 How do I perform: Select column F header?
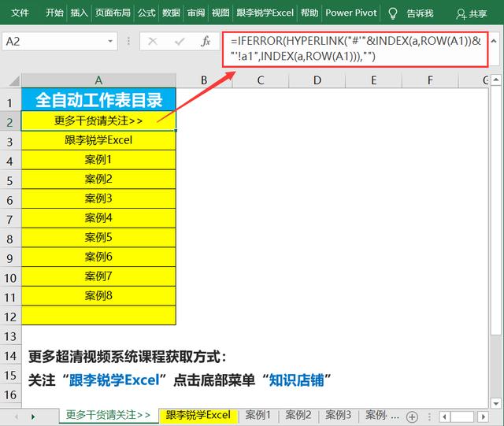(x=430, y=80)
